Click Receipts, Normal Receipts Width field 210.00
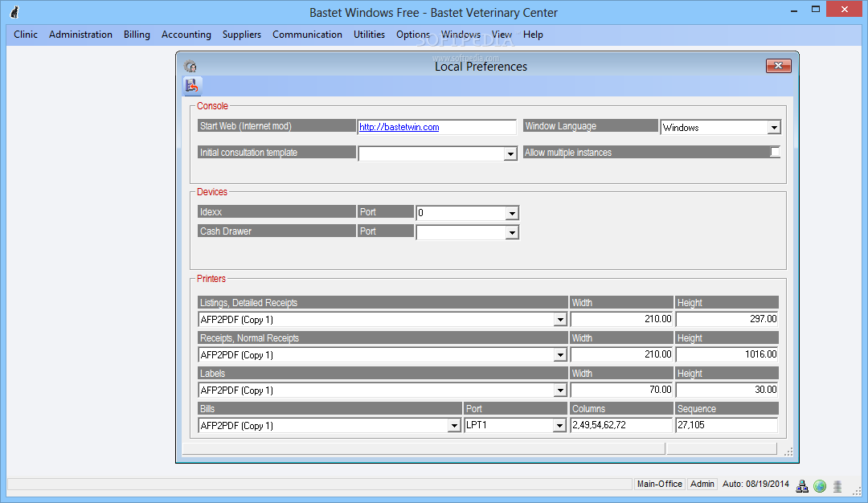 (621, 354)
